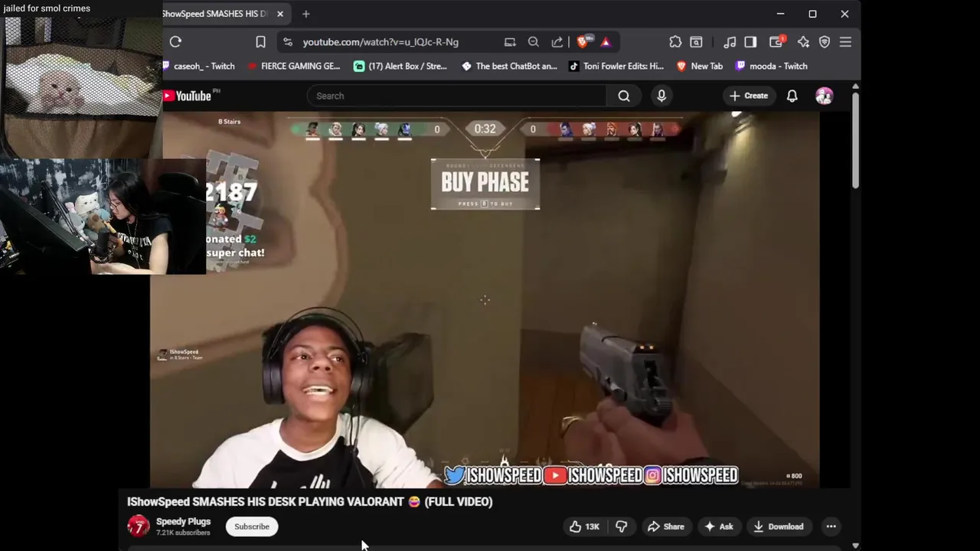Click the scrollbar up arrow
Image resolution: width=980 pixels, height=551 pixels.
click(x=855, y=86)
